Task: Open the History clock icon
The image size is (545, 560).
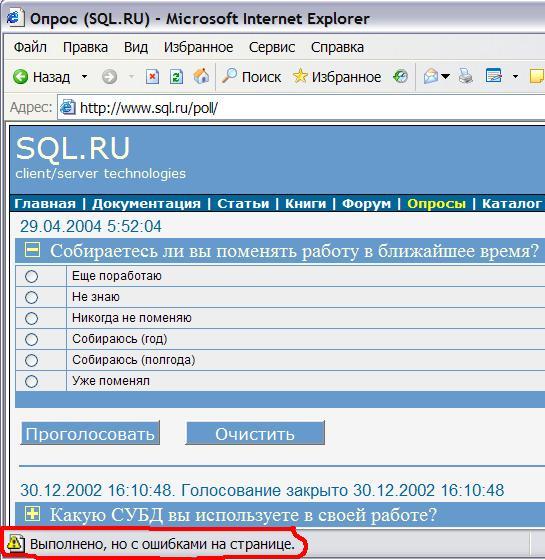Action: [400, 77]
